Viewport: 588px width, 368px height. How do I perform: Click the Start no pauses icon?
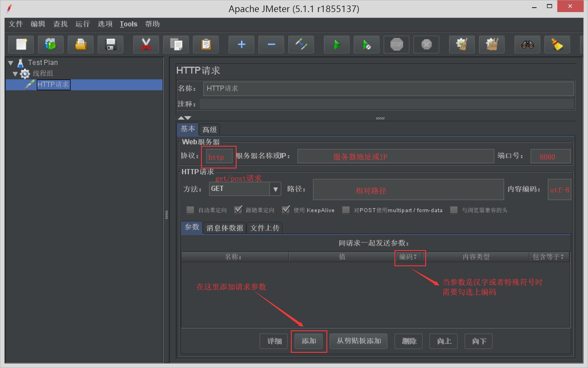tap(366, 45)
